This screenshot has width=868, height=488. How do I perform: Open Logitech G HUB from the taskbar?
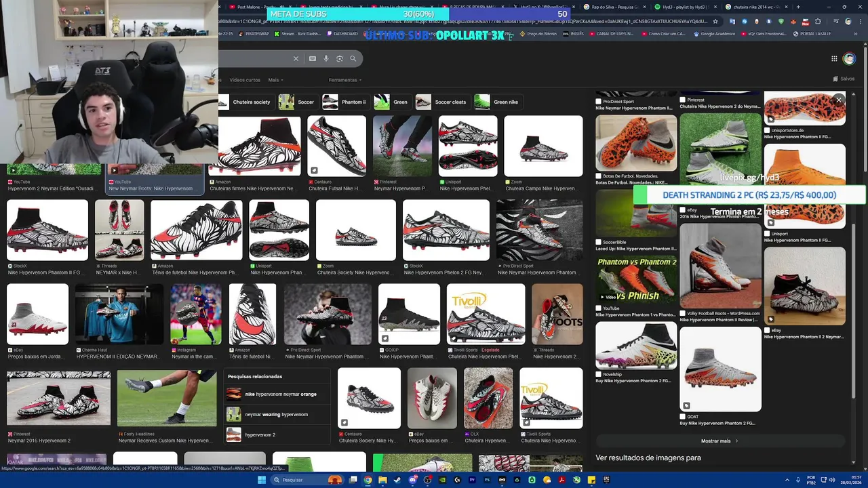457,480
